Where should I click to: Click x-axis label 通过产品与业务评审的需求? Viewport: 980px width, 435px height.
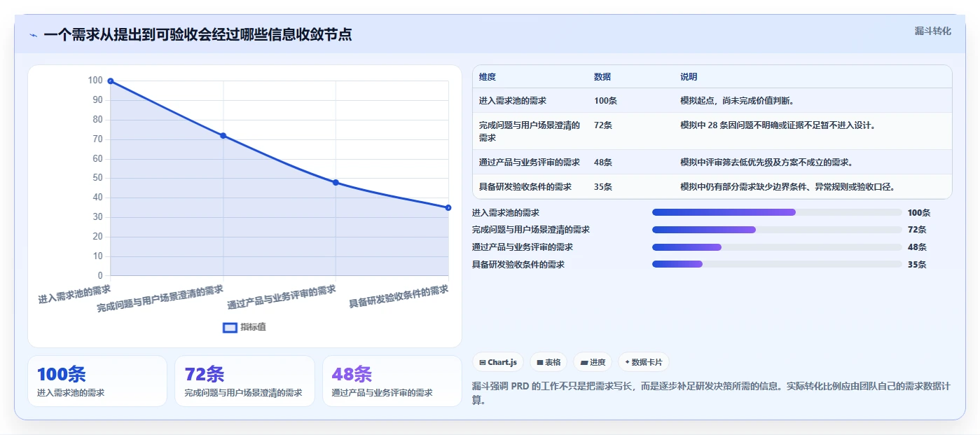(282, 297)
